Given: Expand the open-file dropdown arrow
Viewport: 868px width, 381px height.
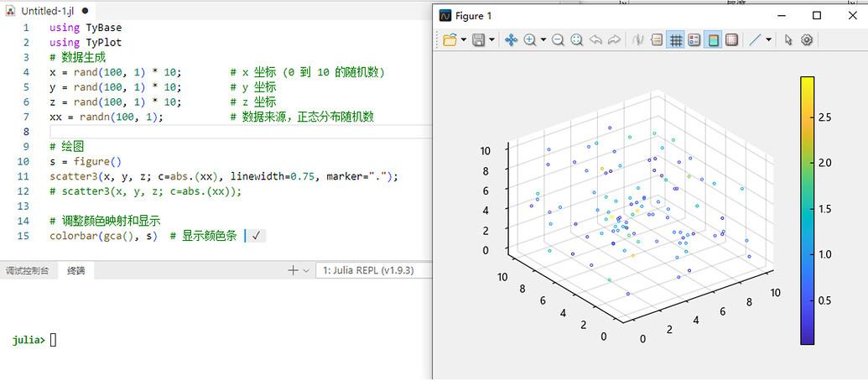Looking at the screenshot, I should [x=463, y=40].
